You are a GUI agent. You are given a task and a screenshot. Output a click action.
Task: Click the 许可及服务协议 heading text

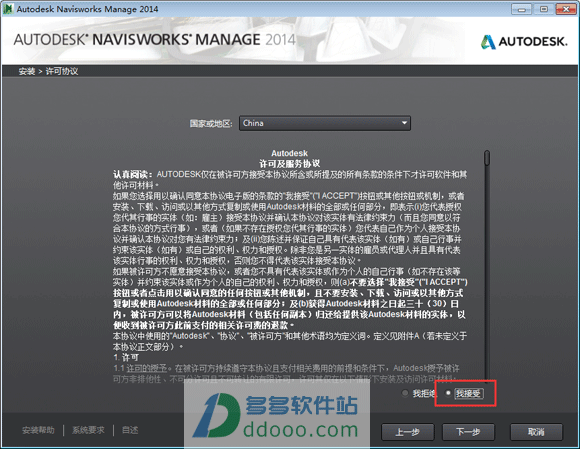290,163
